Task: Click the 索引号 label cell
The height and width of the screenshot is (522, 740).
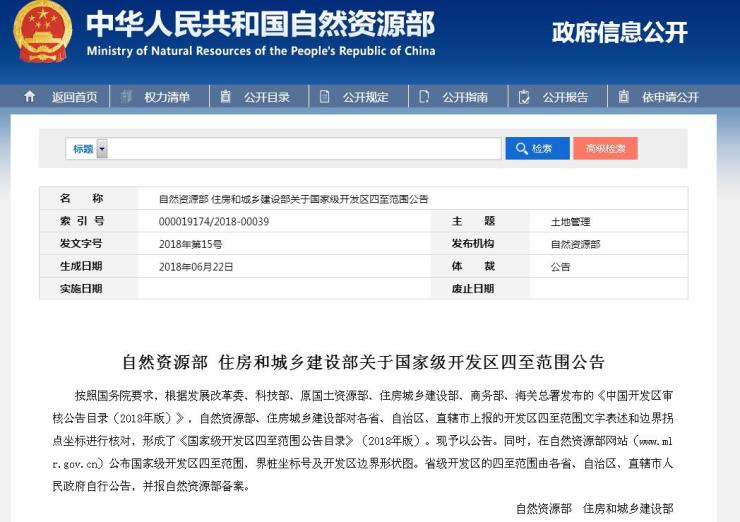Action: click(89, 221)
